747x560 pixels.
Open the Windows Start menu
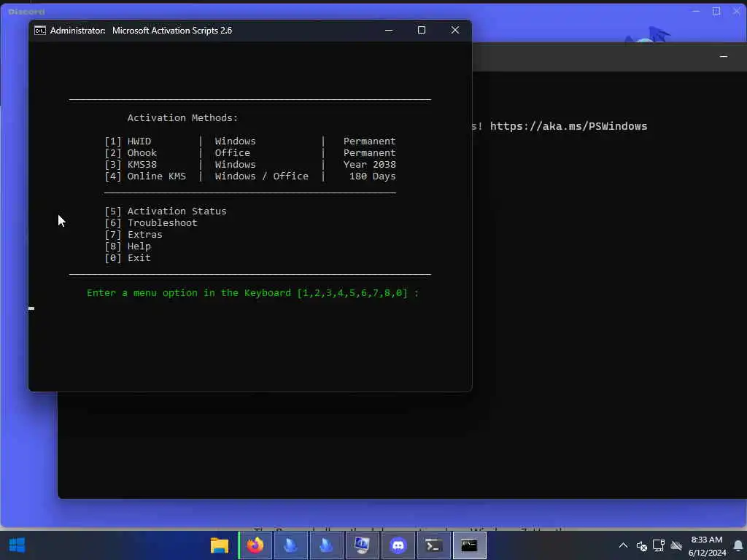18,545
